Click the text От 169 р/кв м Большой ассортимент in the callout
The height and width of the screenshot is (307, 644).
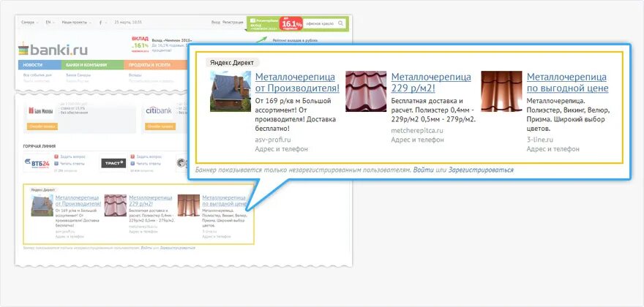(293, 105)
